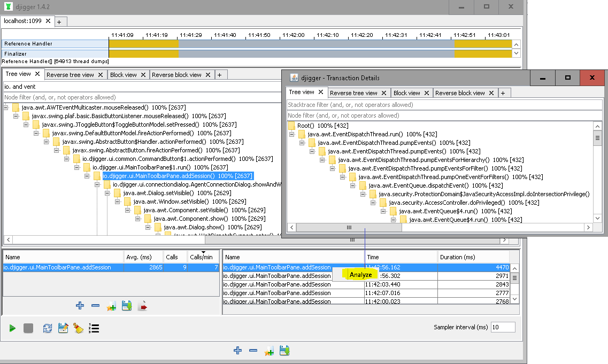Sort by the Duration (ms) column header

coord(473,257)
